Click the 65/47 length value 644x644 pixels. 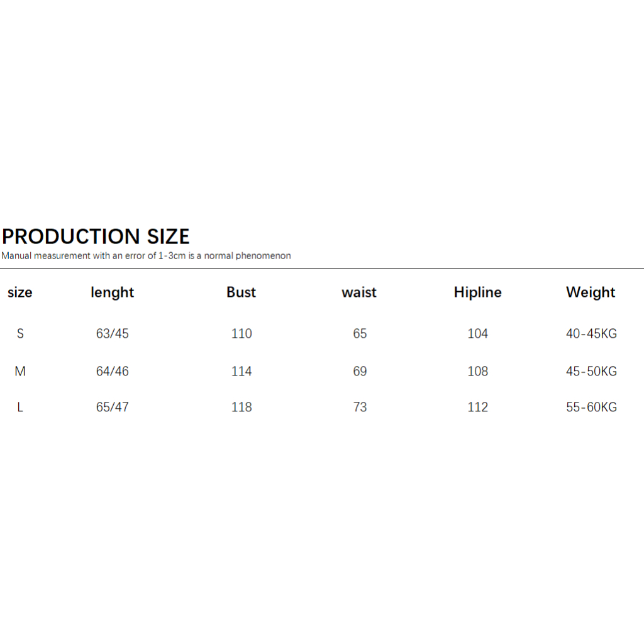click(113, 408)
